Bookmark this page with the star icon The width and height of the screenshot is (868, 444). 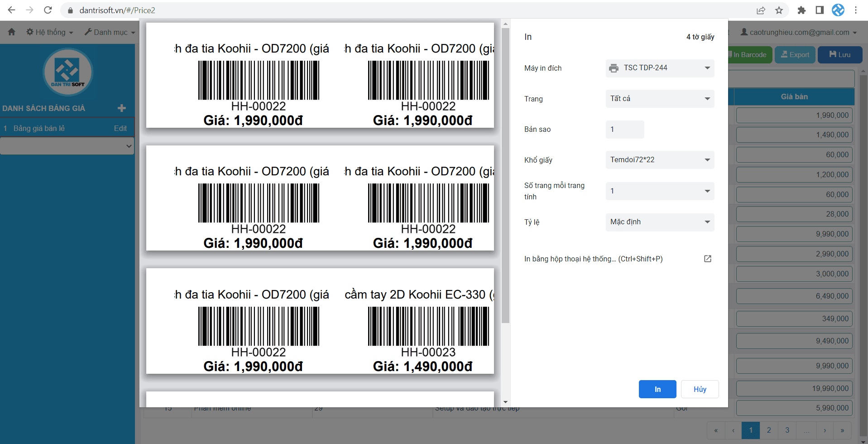point(779,10)
